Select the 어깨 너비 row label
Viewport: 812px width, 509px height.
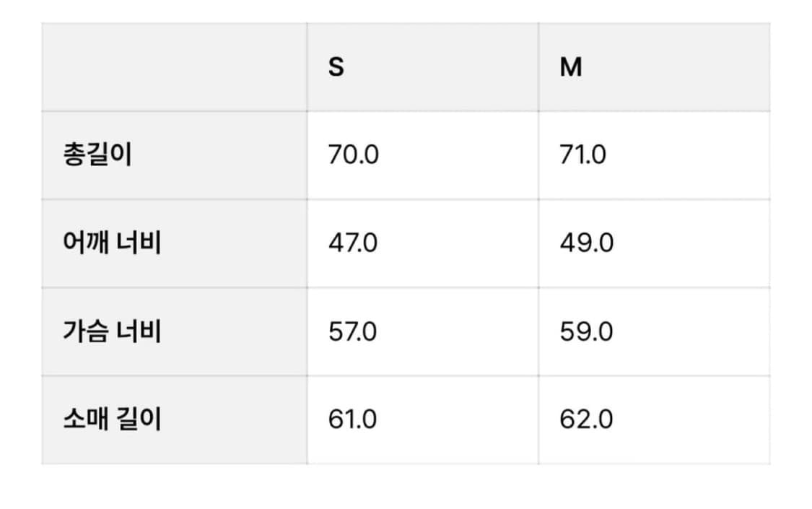click(112, 243)
